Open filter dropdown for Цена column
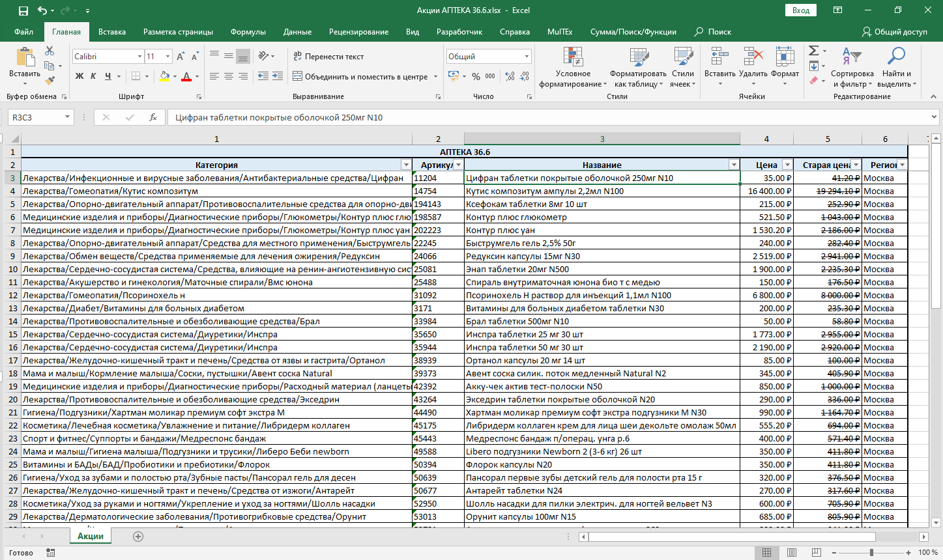 point(787,165)
